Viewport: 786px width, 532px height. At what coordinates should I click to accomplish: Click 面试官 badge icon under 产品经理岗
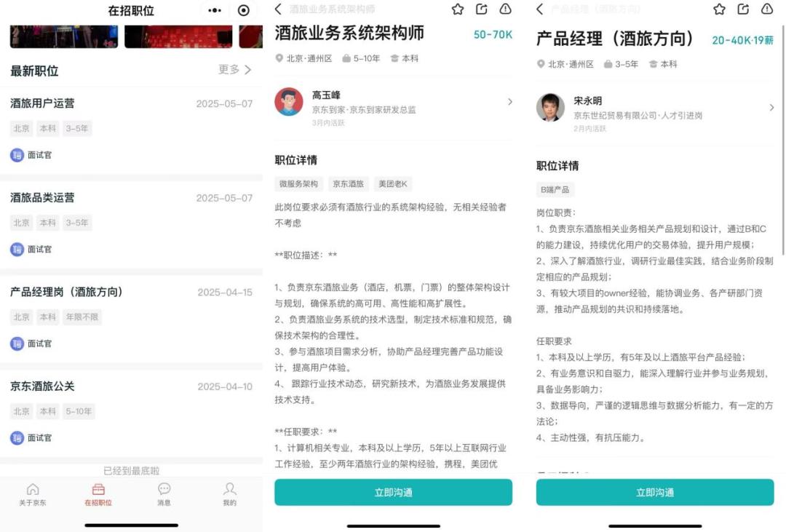pos(17,344)
